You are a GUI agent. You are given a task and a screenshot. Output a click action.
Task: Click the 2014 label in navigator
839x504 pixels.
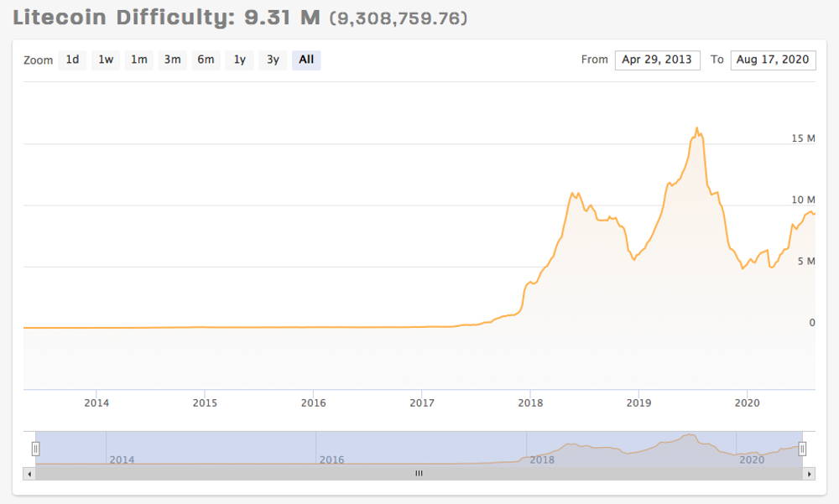122,460
